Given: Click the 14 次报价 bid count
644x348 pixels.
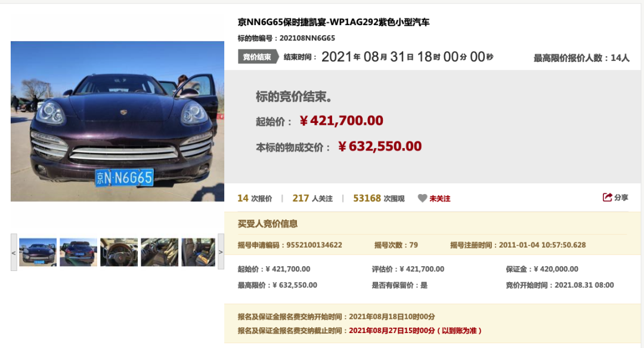Looking at the screenshot, I should [255, 198].
